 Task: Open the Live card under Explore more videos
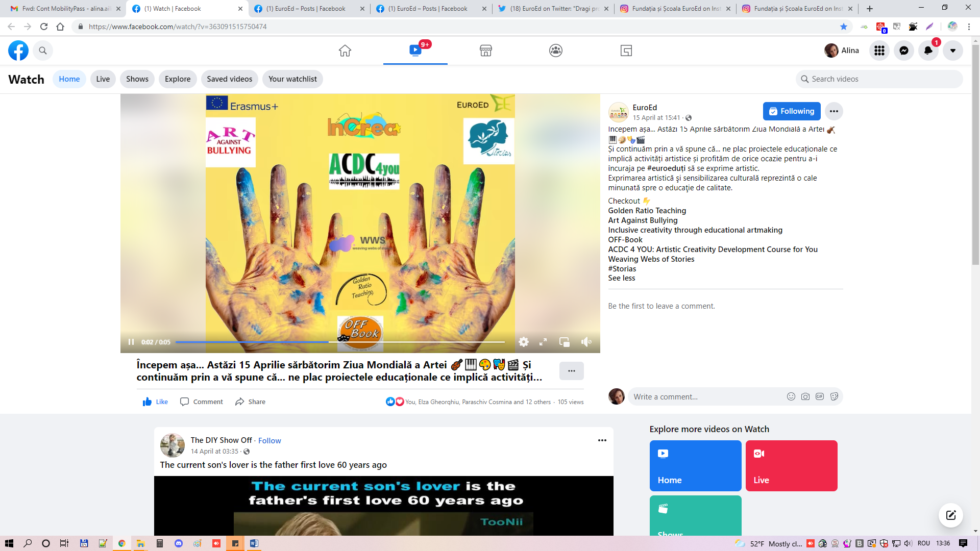(x=791, y=466)
